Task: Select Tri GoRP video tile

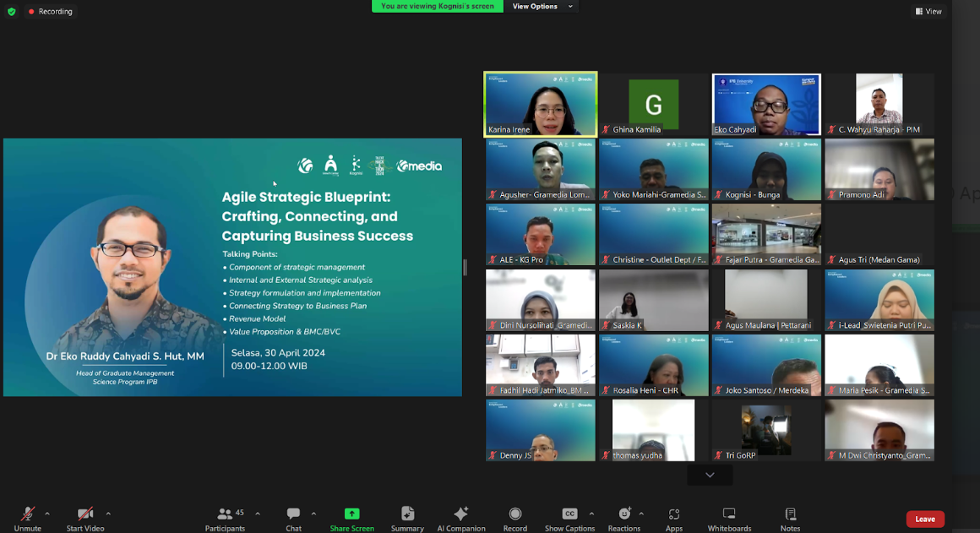Action: pyautogui.click(x=766, y=430)
